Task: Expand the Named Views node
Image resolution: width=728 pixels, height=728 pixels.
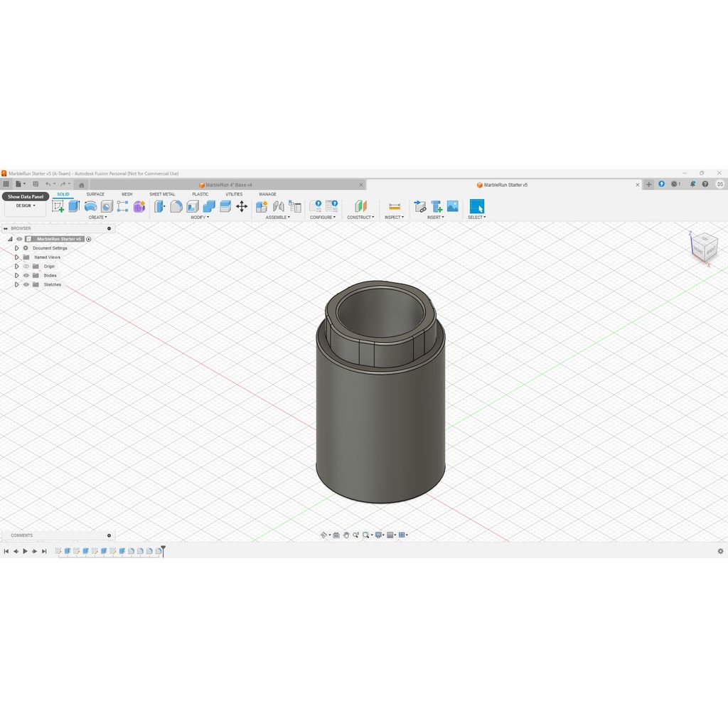Action: point(17,257)
